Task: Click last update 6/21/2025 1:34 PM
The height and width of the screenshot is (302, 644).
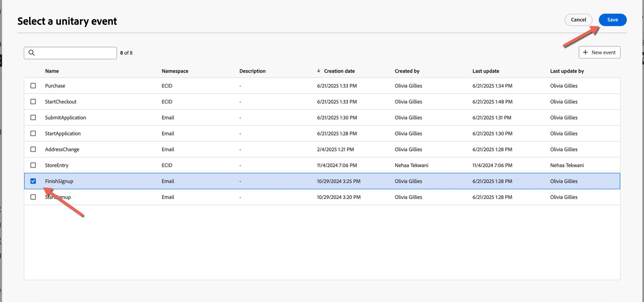Action: coord(492,86)
